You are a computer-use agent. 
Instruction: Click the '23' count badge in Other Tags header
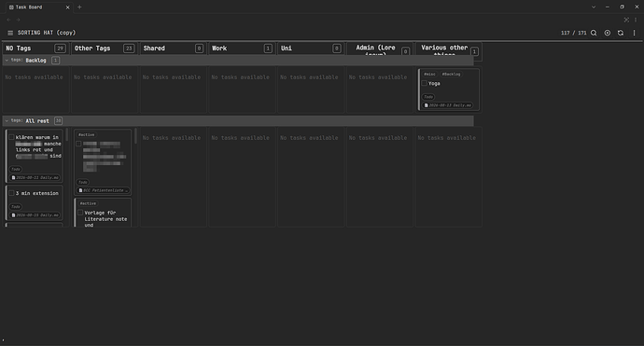[x=129, y=48]
